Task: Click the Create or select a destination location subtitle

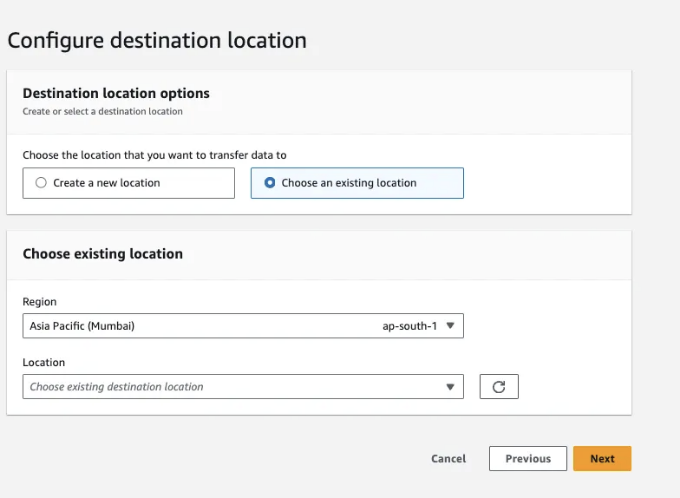Action: pyautogui.click(x=102, y=111)
